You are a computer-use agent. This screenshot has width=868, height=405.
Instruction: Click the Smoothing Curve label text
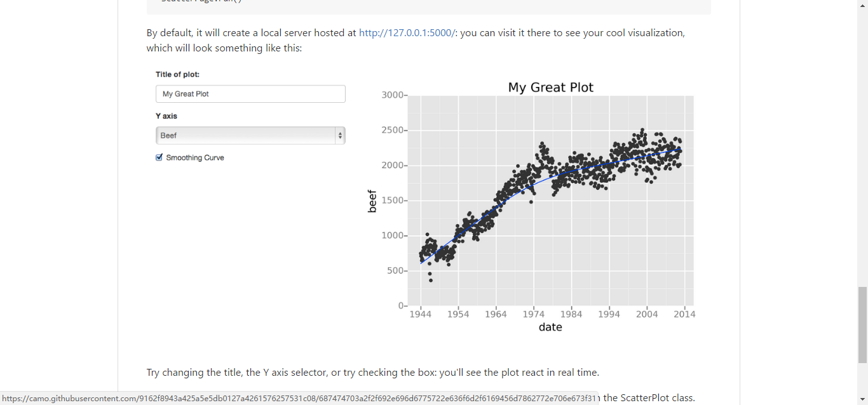tap(195, 157)
